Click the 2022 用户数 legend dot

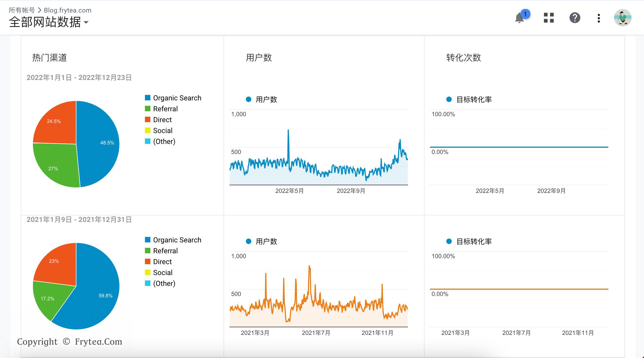pos(248,99)
